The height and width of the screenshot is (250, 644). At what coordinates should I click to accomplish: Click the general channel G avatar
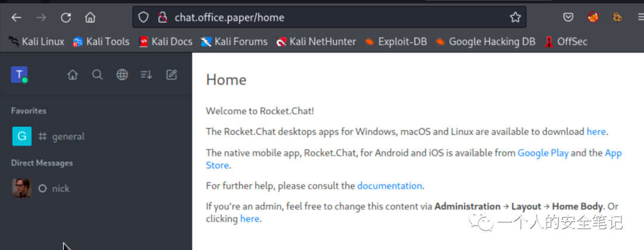point(22,136)
